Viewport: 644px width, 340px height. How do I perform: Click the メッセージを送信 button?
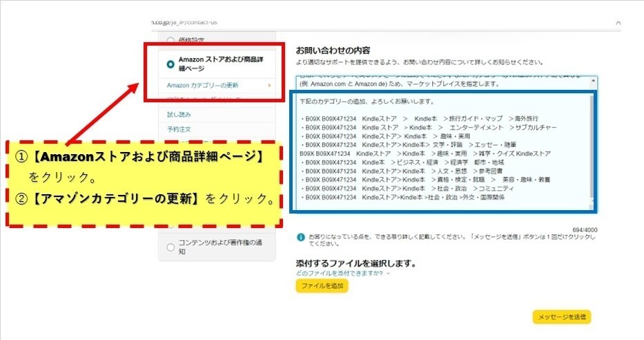[562, 317]
